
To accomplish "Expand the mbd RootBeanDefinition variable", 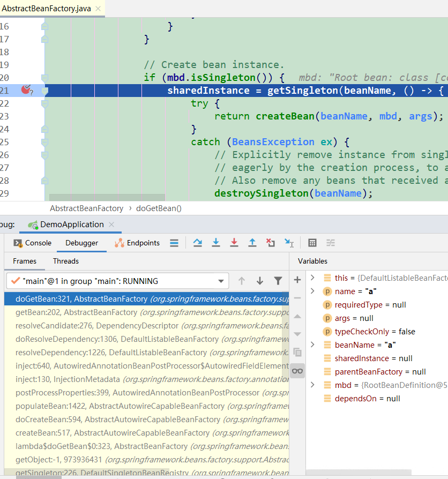I will click(x=312, y=385).
